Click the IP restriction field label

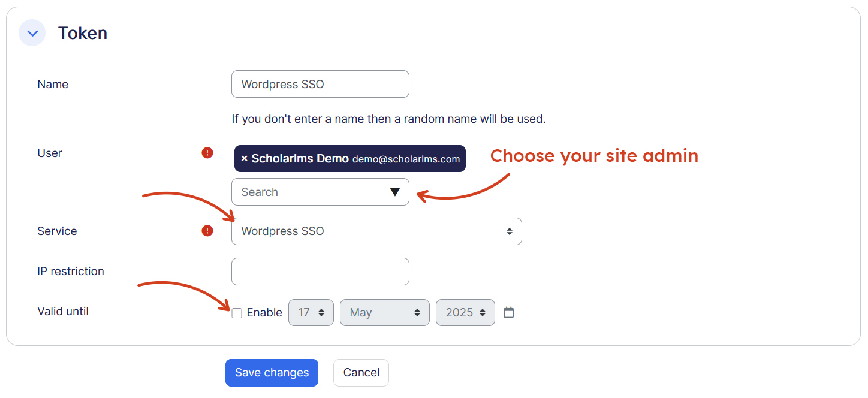(71, 271)
